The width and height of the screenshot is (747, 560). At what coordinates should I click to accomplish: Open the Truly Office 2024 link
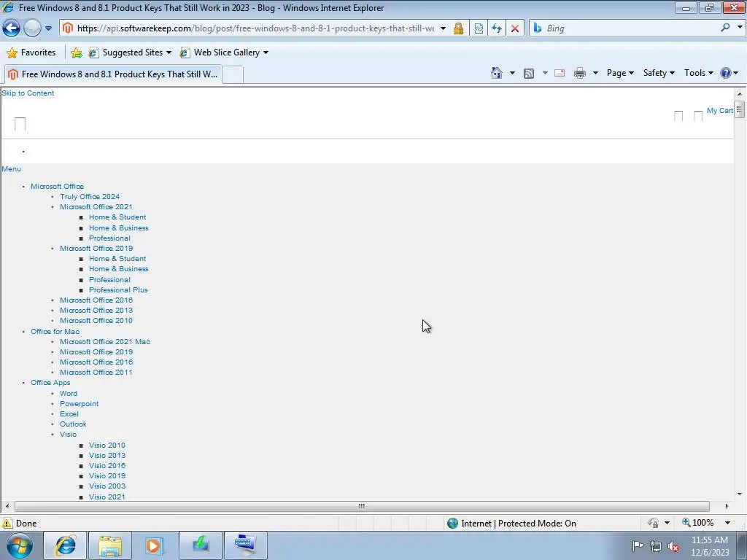90,196
